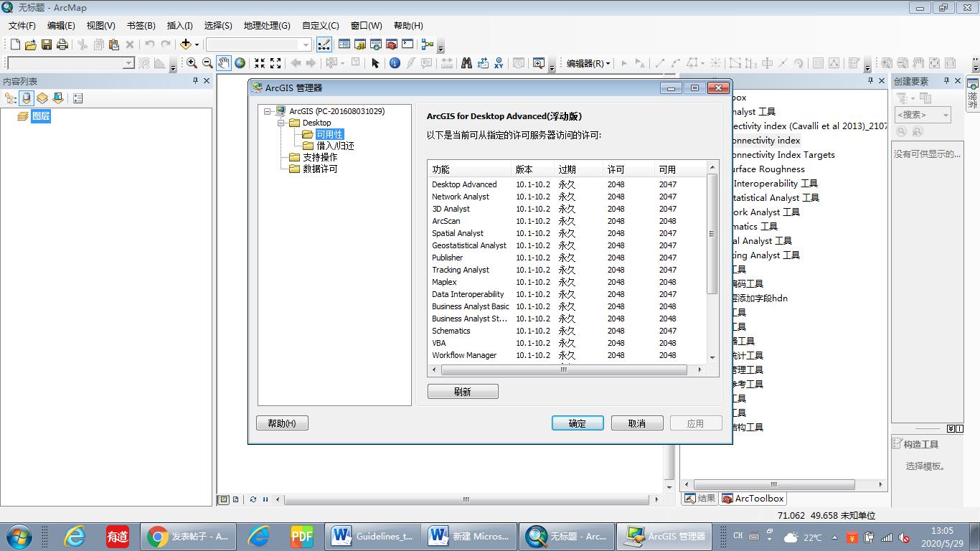980x551 pixels.
Task: Open the 自定义(C) menu
Action: 320,25
